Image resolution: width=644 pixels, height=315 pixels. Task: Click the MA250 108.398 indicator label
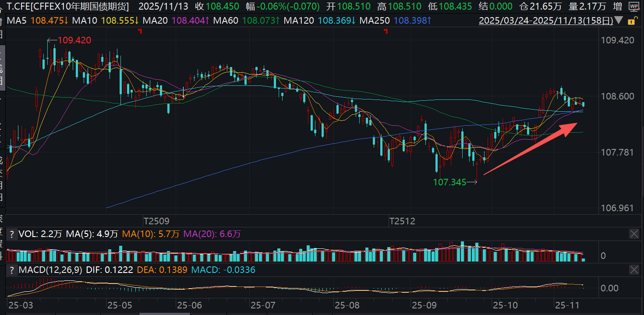(396, 21)
